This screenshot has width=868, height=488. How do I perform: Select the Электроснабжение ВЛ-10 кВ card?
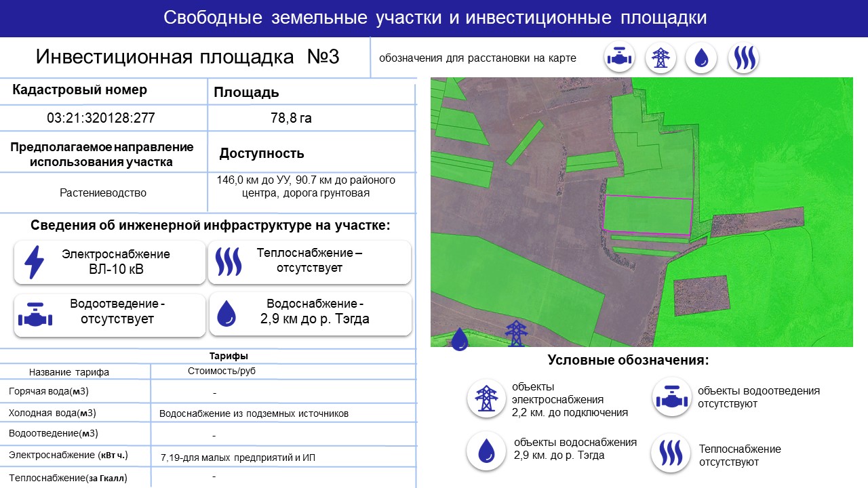point(109,262)
